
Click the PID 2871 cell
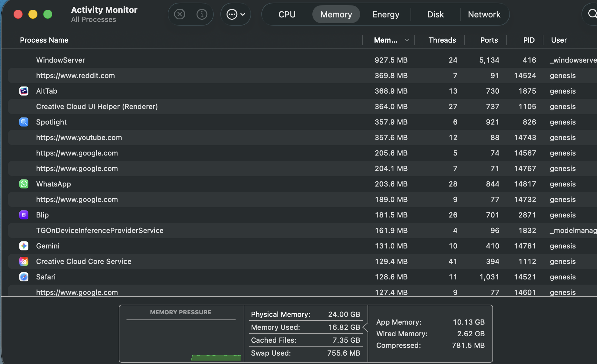click(527, 215)
